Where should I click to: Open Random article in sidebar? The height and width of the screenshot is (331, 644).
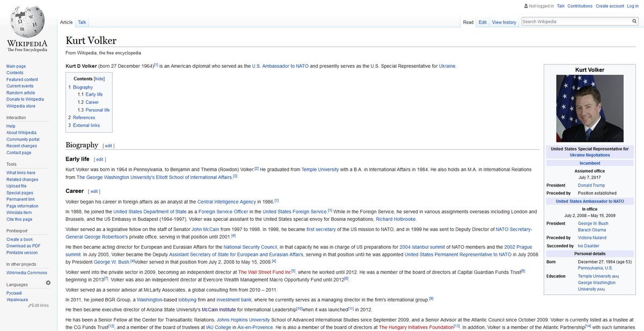(x=21, y=92)
